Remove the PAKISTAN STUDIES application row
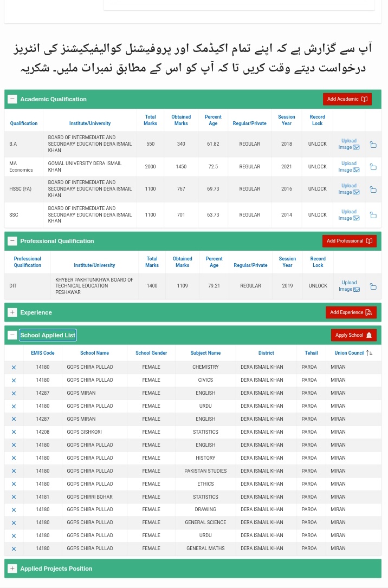Image resolution: width=388 pixels, height=588 pixels. click(14, 471)
